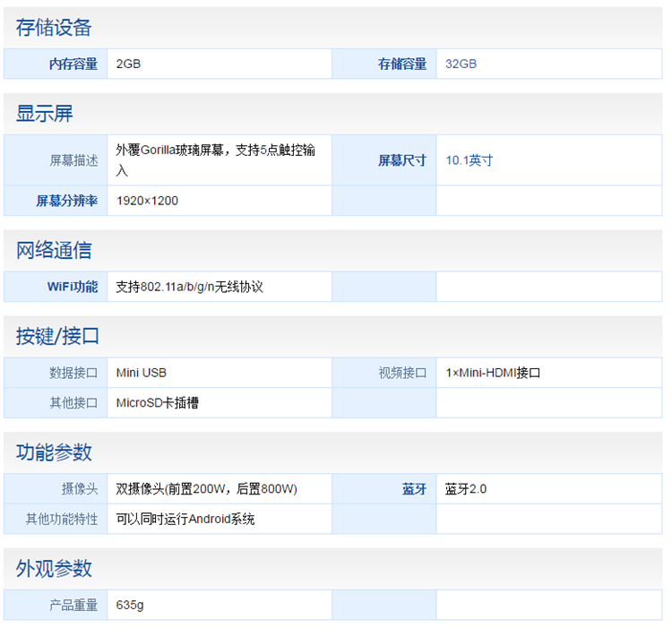Select the 635g product weight value
The image size is (672, 628).
[130, 606]
